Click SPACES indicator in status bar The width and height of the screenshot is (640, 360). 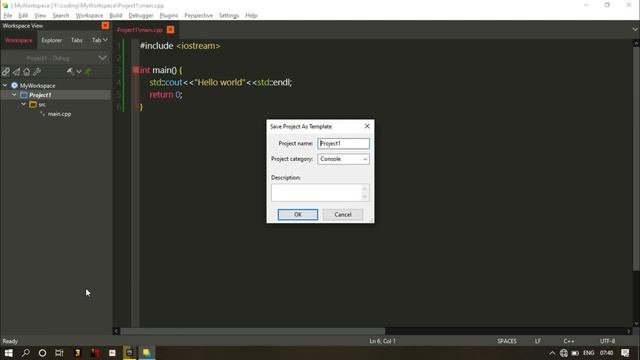[x=507, y=341]
